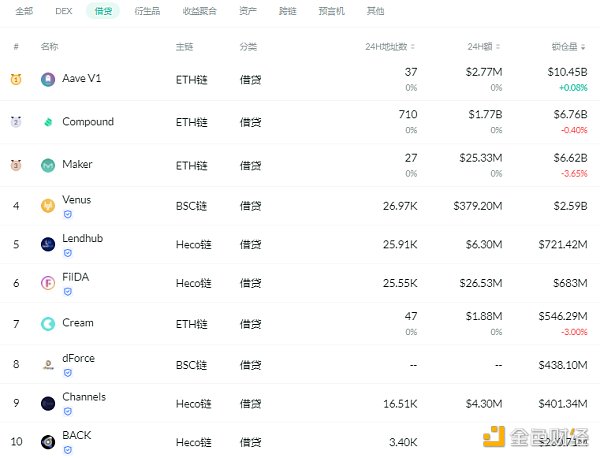Viewport: 600px width, 458px height.
Task: Click the Maker protocol logo icon
Action: tap(48, 165)
